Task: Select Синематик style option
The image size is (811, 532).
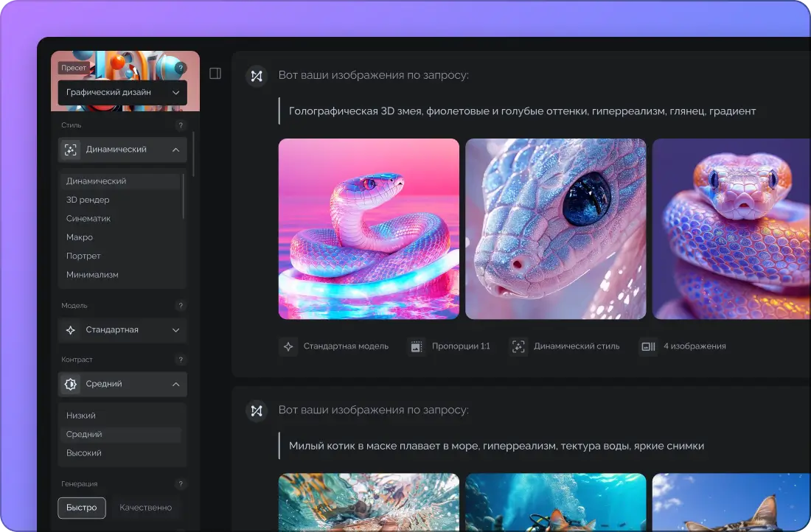Action: [x=88, y=219]
